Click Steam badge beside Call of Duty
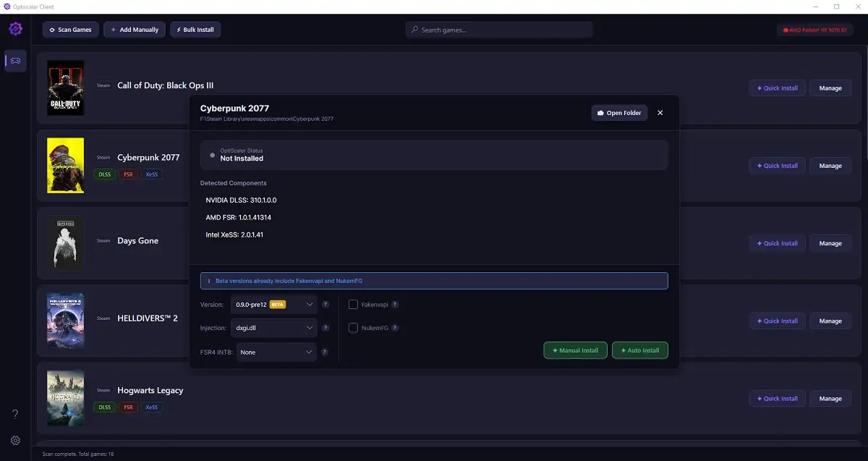Screen dimensions: 868x461 tap(103, 85)
